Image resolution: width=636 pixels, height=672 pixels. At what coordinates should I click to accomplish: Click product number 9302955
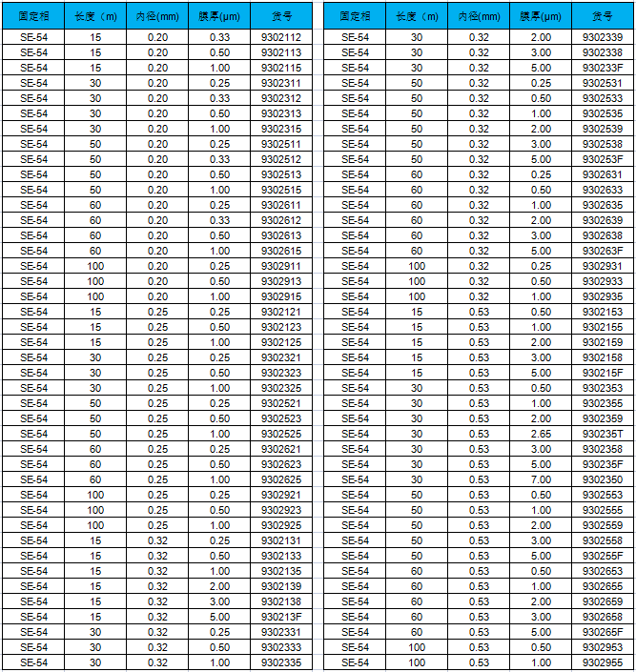click(602, 662)
